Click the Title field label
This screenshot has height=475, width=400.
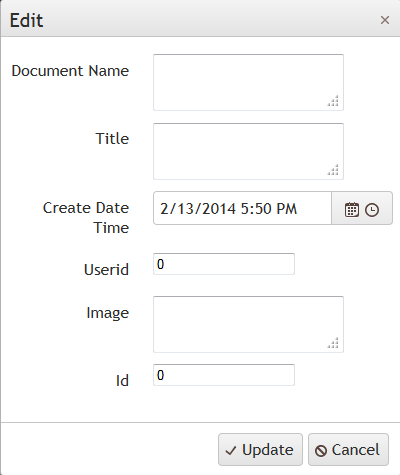coord(112,138)
